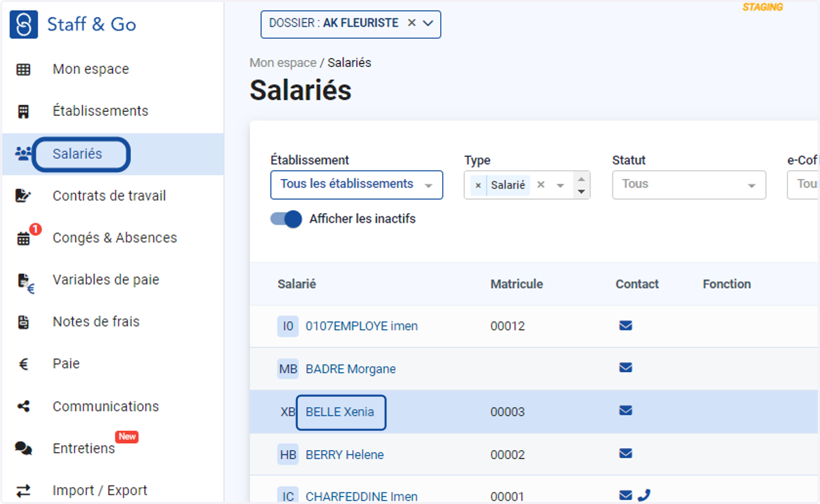Click email icon for CHARFEDDINE Imen
820x504 pixels.
pyautogui.click(x=625, y=495)
